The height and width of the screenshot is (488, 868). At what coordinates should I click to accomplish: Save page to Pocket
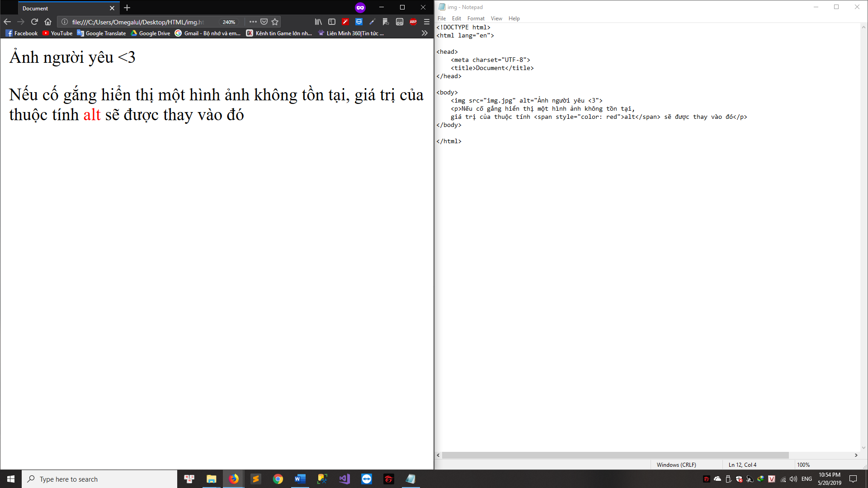pos(264,22)
